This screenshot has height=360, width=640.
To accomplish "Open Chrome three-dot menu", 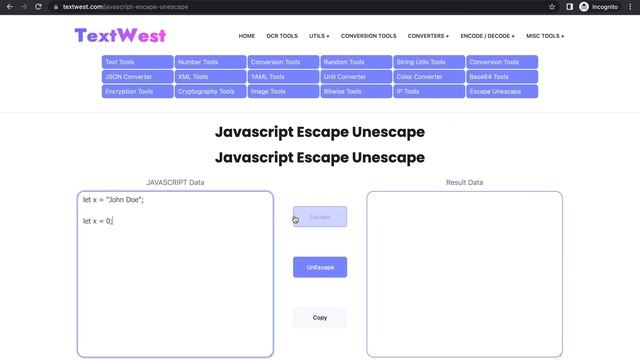I will coord(630,7).
